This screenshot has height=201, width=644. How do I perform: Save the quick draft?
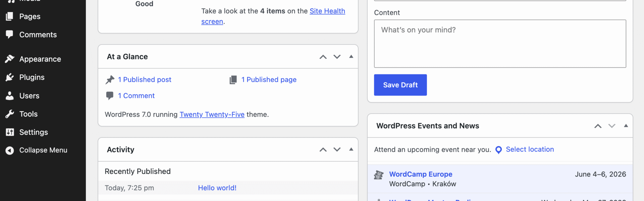tap(400, 85)
